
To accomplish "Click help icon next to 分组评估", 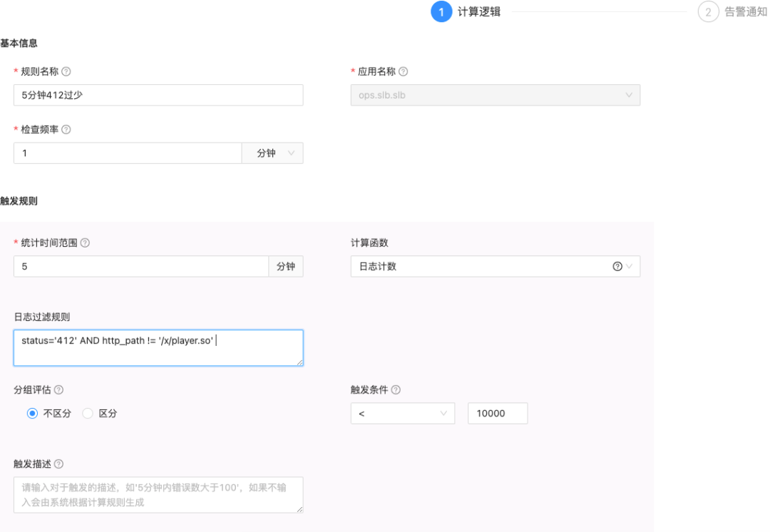I will (x=58, y=390).
